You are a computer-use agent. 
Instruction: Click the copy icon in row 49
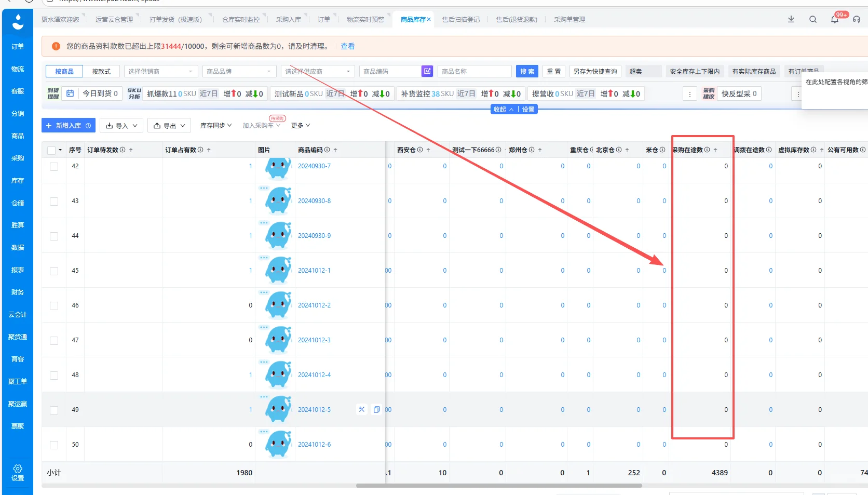click(x=377, y=409)
